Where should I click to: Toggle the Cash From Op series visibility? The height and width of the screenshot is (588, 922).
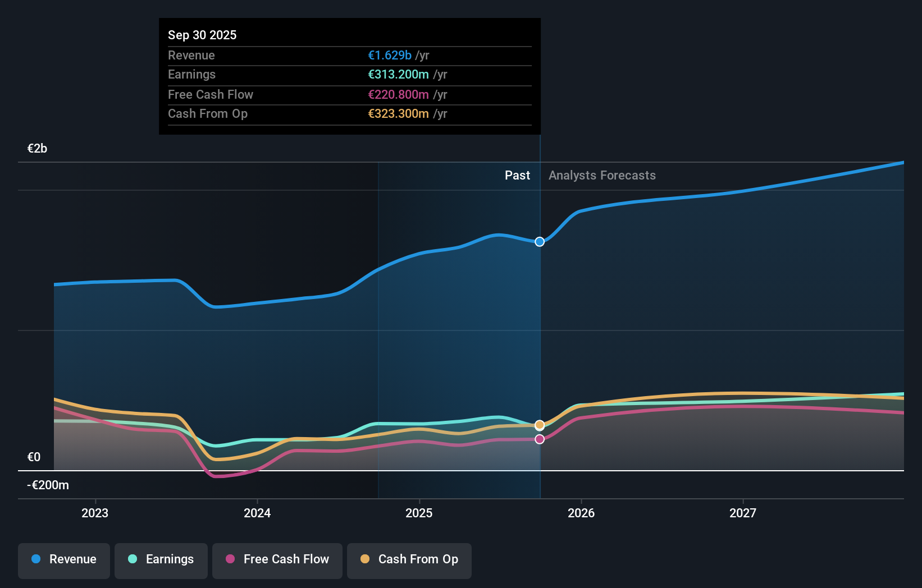coord(409,559)
